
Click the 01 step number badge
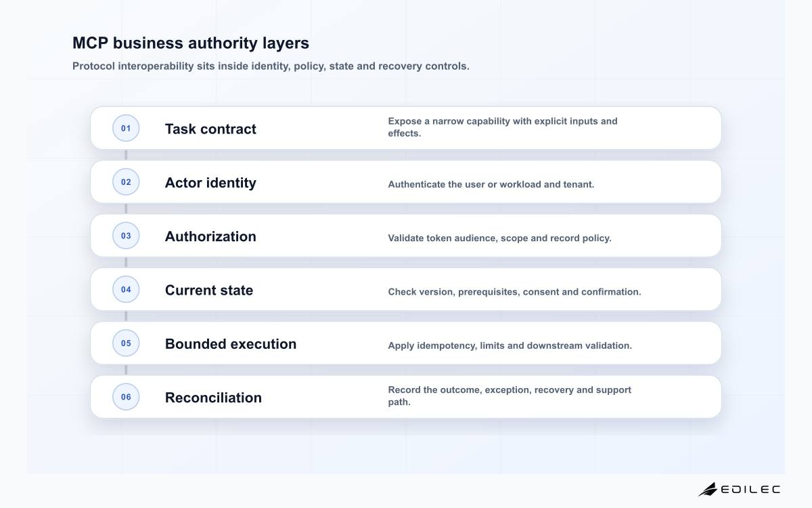coord(126,128)
